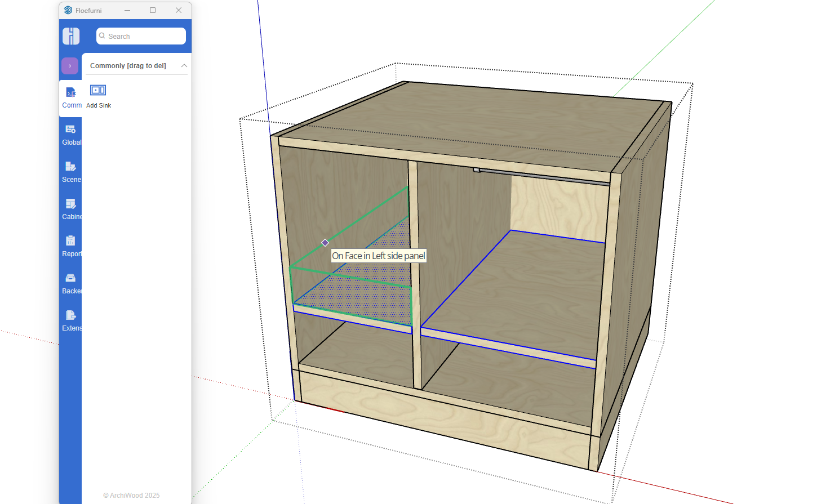Close the Floefurni panel window

pos(179,10)
